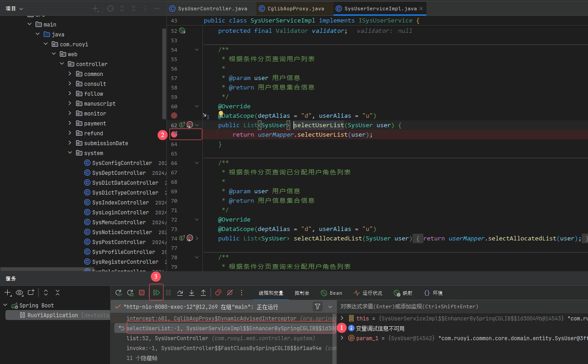The image size is (588, 364).
Task: Open the 运行状况 tab
Action: pos(368,293)
